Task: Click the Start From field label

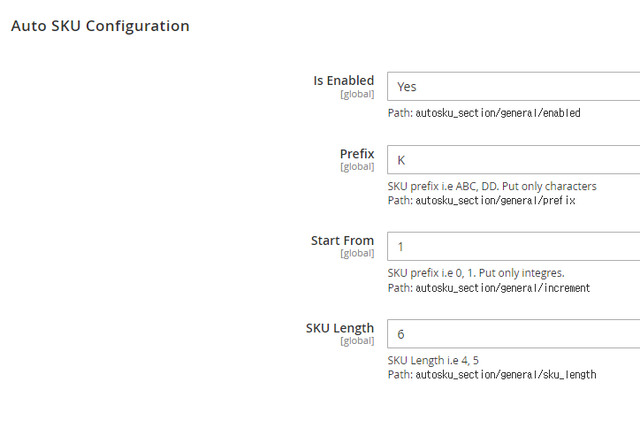Action: (x=342, y=240)
